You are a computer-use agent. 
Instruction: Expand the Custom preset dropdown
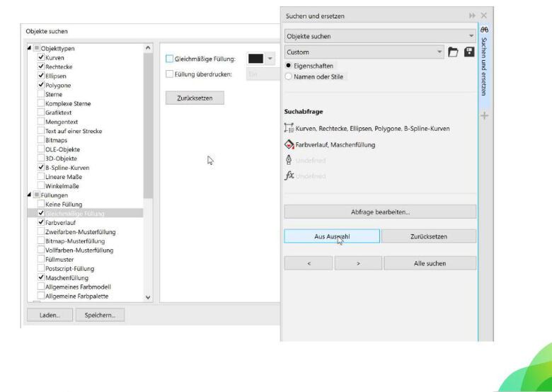[439, 52]
